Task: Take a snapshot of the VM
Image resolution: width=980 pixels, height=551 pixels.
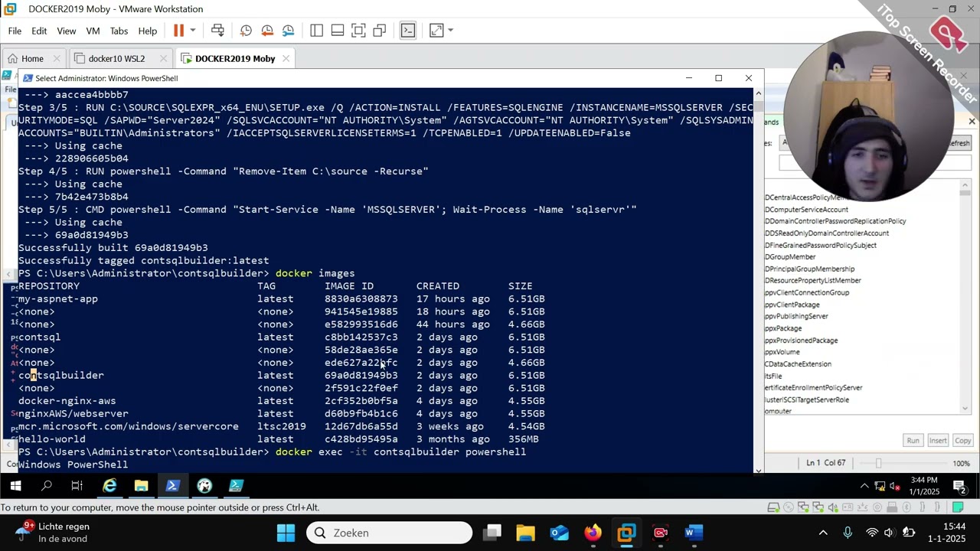Action: pyautogui.click(x=246, y=31)
